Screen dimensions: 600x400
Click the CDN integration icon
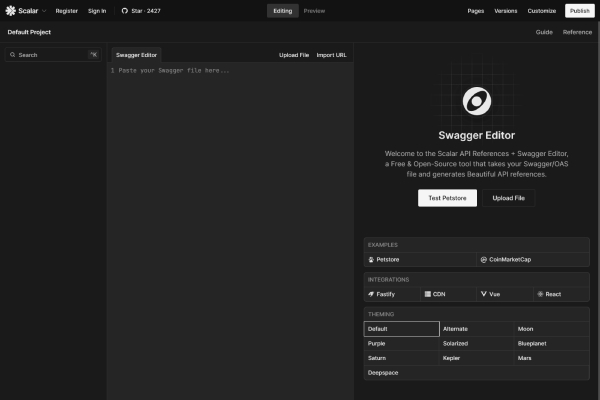[x=428, y=294]
